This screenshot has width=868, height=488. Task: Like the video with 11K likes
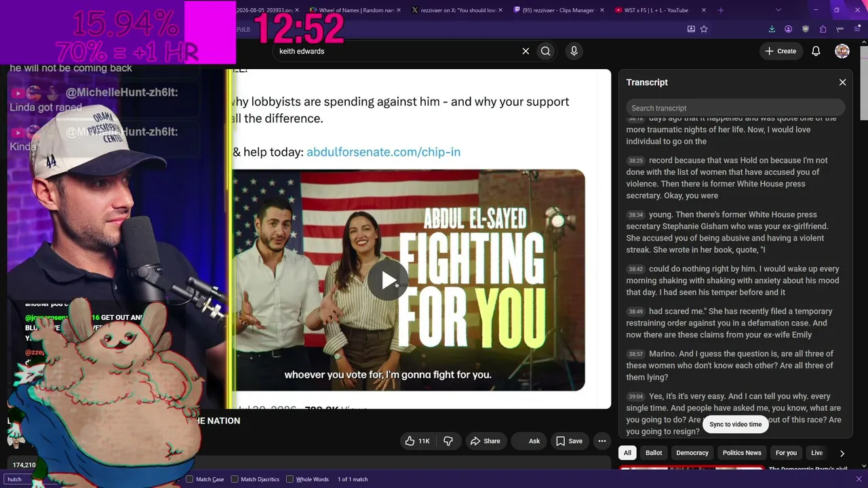(418, 441)
